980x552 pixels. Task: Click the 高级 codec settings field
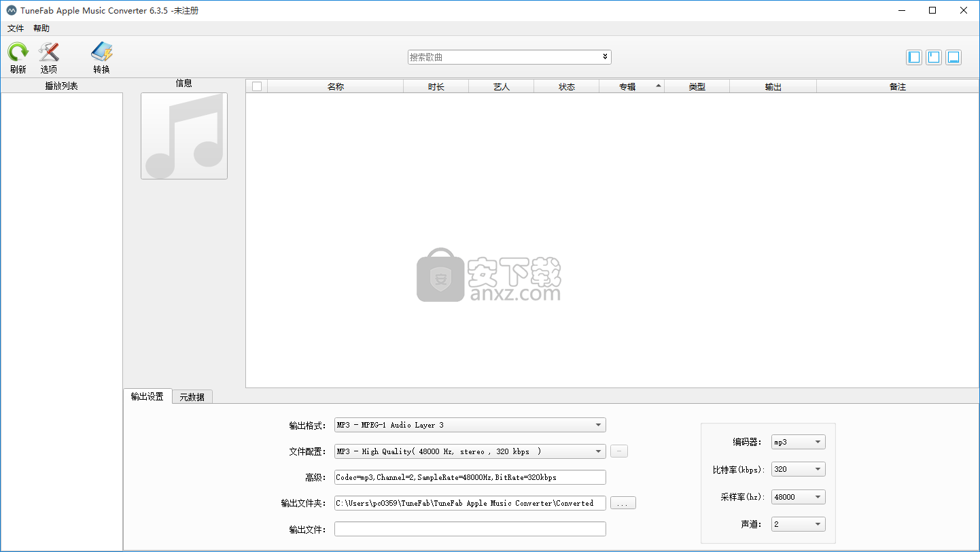click(470, 477)
